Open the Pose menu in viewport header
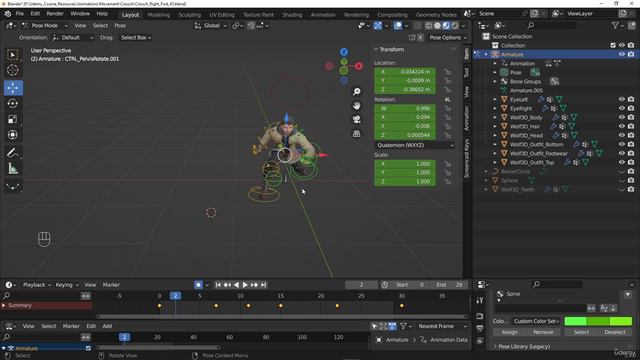The height and width of the screenshot is (360, 640). click(120, 25)
